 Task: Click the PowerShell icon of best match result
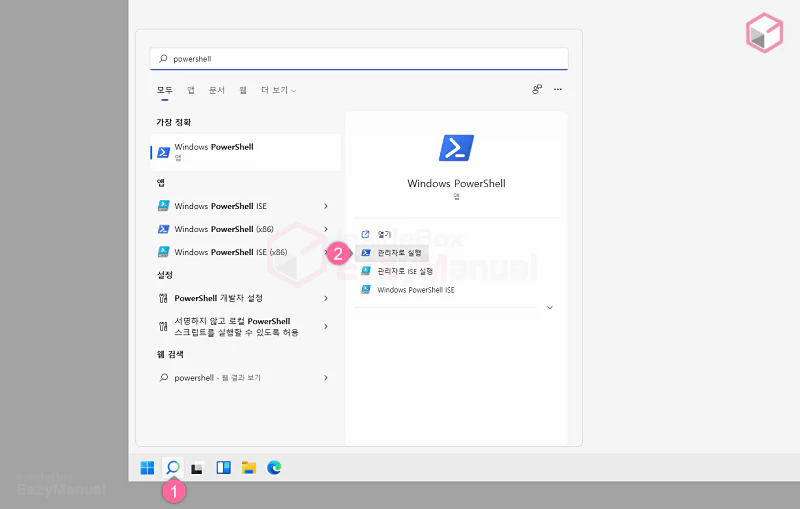point(163,152)
